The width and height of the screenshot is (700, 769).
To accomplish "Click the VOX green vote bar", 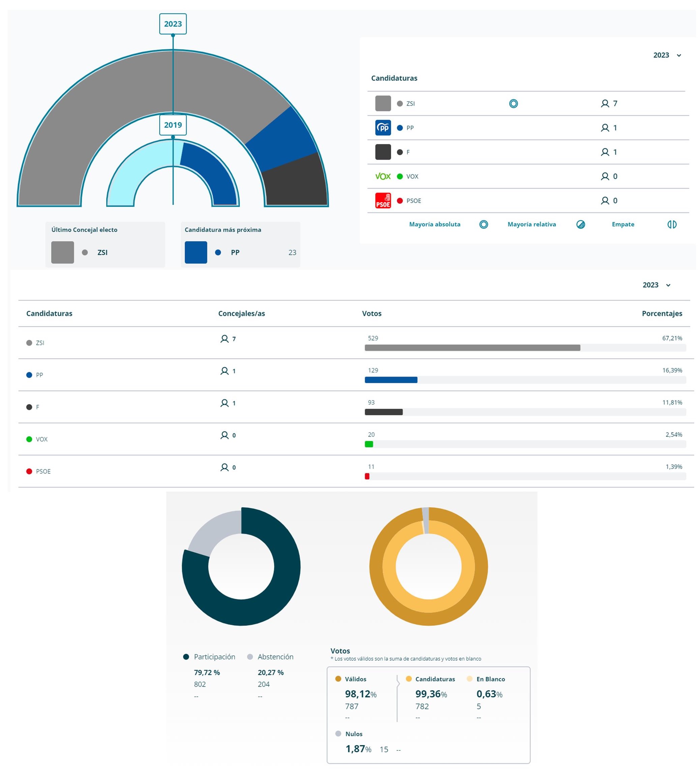I will point(369,444).
